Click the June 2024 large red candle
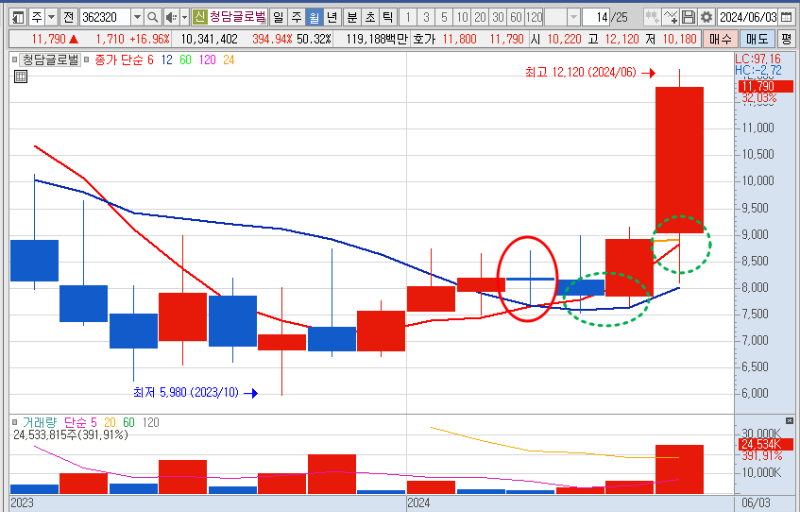800x512 pixels. pos(679,160)
